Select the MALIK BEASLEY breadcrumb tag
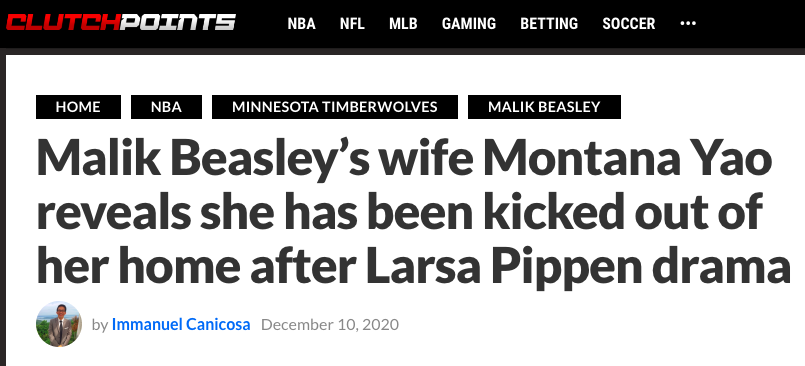805x366 pixels. pyautogui.click(x=544, y=107)
